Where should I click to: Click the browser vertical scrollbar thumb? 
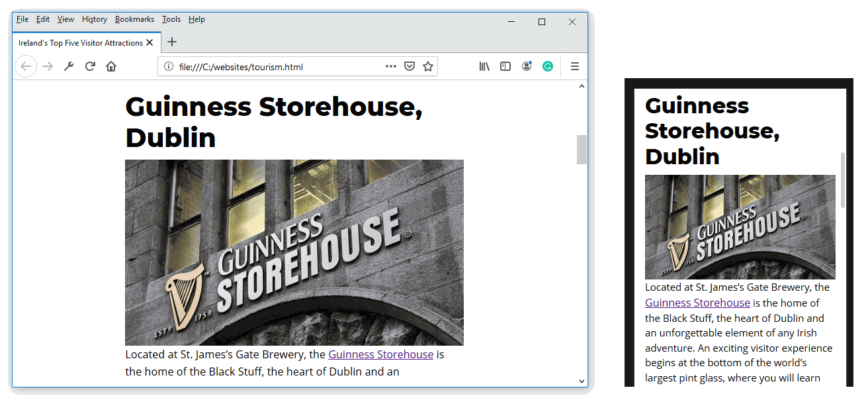[x=582, y=150]
